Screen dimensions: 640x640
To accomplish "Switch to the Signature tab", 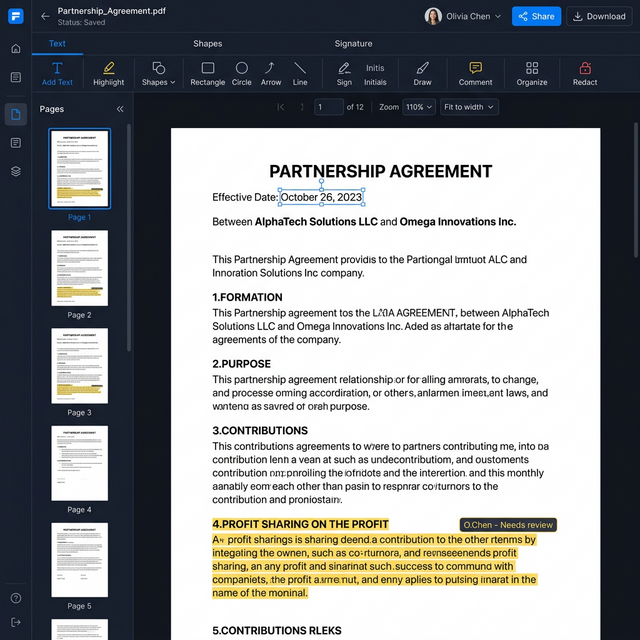I will (353, 44).
